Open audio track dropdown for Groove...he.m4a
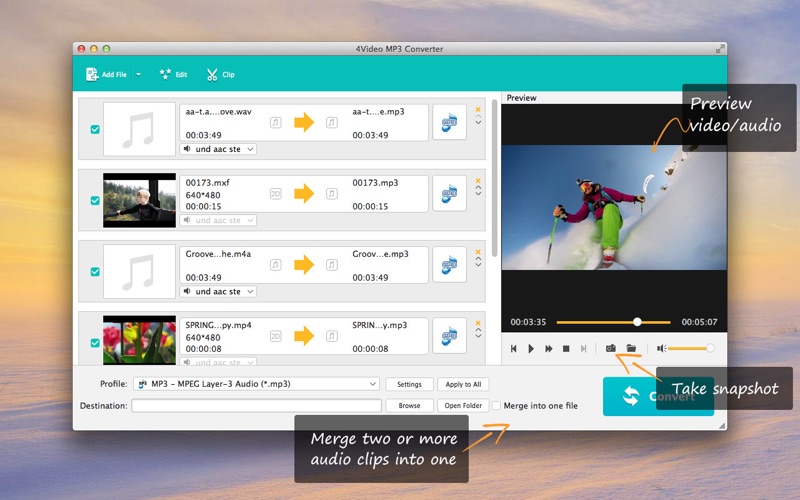This screenshot has height=500, width=800. pyautogui.click(x=218, y=291)
